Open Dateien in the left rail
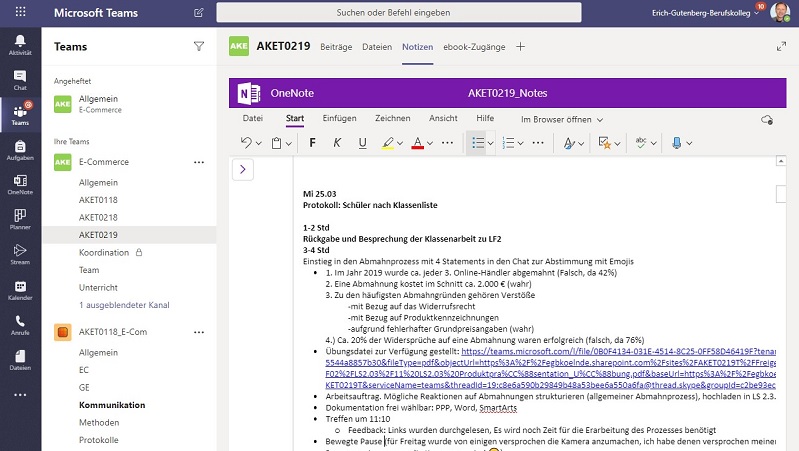This screenshot has height=451, width=799. pos(20,360)
